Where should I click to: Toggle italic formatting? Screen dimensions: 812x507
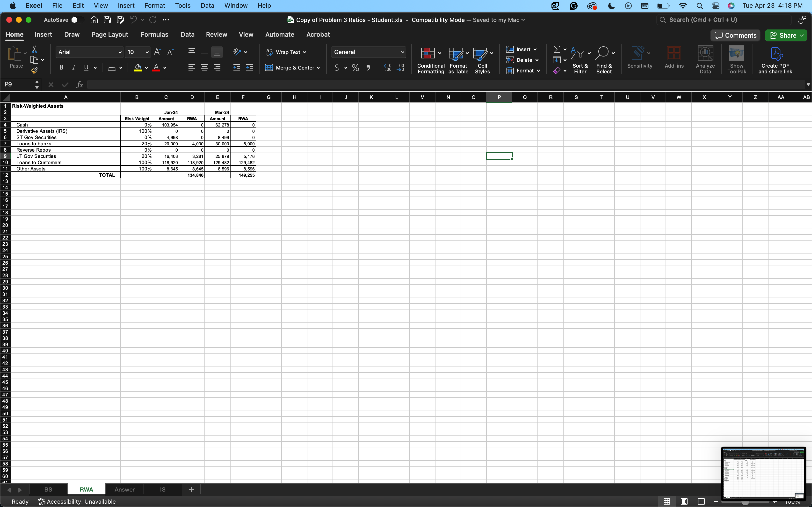74,67
